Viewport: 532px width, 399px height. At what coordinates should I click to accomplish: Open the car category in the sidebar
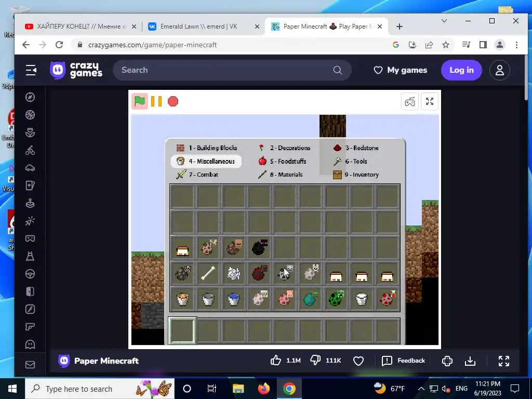click(30, 168)
